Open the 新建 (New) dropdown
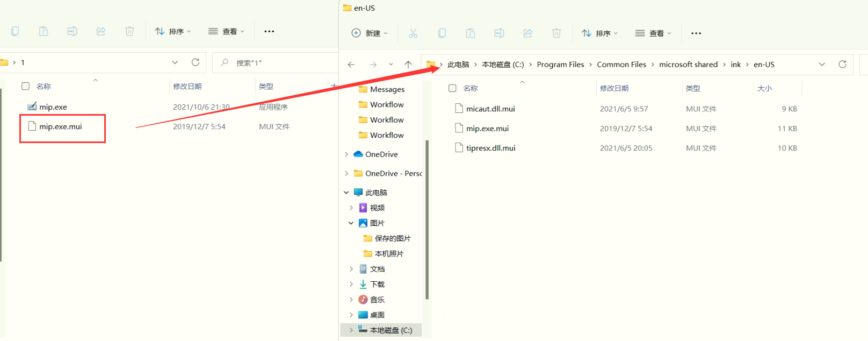Image resolution: width=868 pixels, height=341 pixels. pyautogui.click(x=370, y=33)
